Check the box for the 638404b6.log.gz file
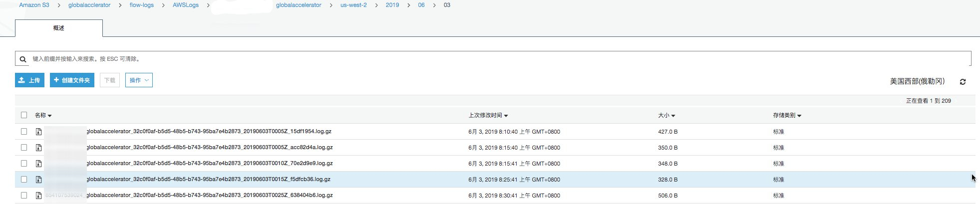 tap(24, 195)
